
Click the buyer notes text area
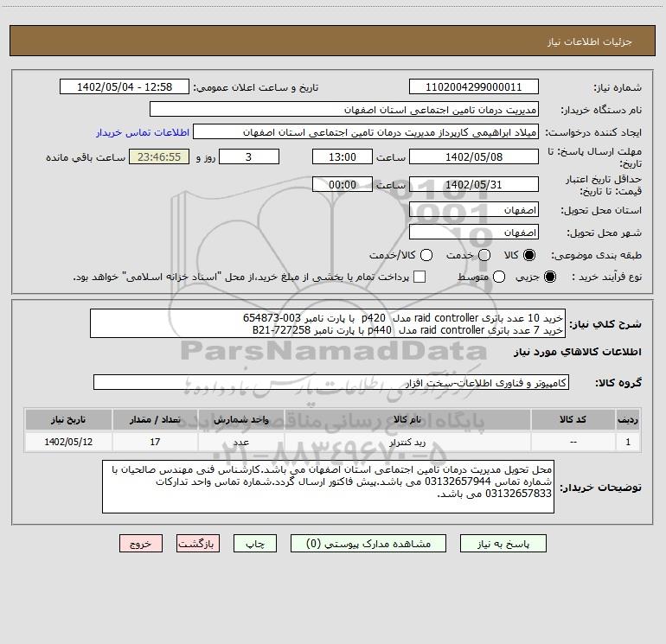328,487
